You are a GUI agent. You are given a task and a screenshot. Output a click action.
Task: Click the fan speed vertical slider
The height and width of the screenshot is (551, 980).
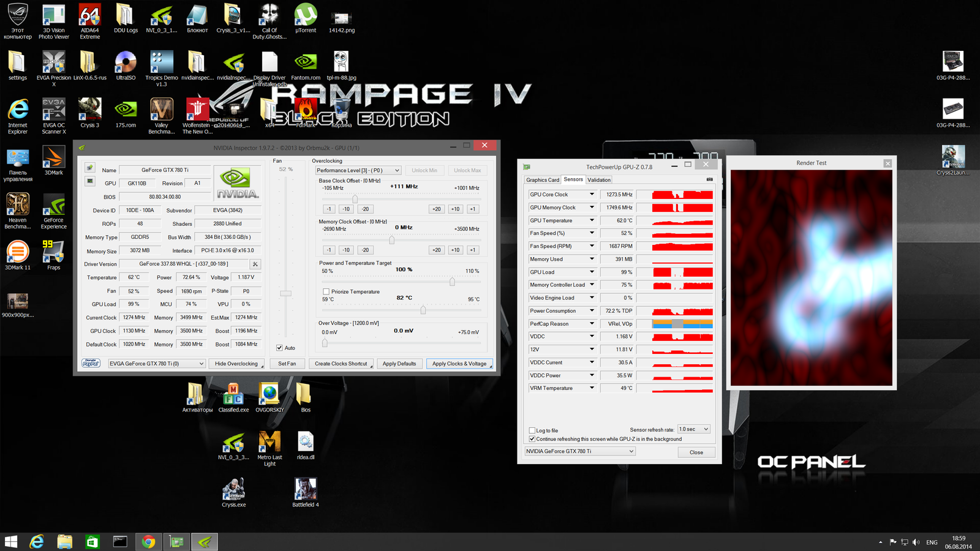(285, 293)
